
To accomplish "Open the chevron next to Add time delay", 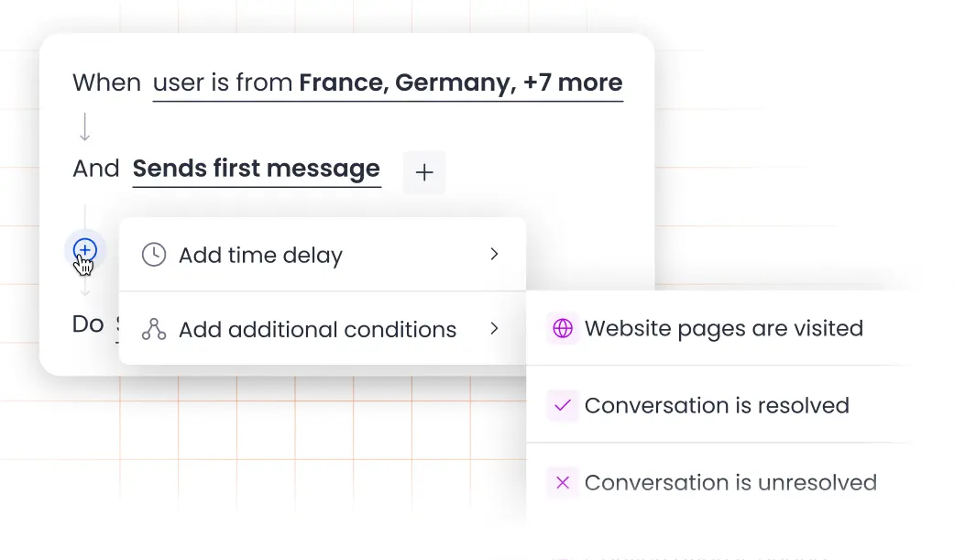I will [x=494, y=254].
